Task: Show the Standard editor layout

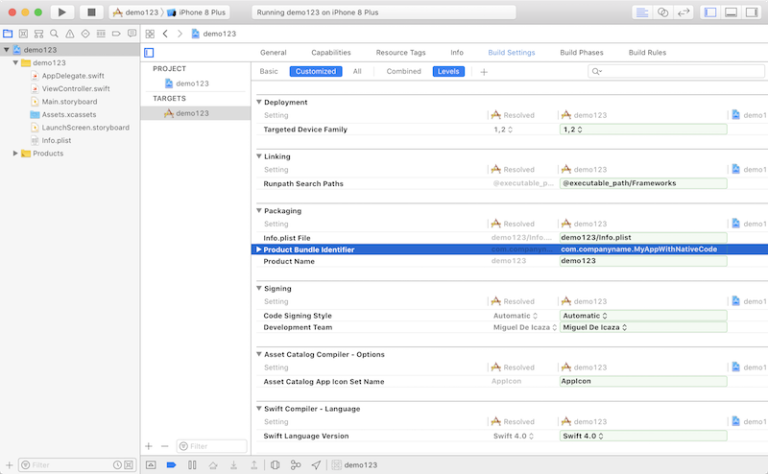Action: click(642, 12)
